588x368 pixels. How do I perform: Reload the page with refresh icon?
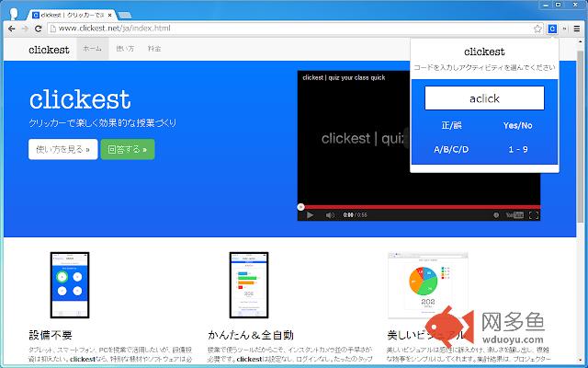tap(38, 29)
